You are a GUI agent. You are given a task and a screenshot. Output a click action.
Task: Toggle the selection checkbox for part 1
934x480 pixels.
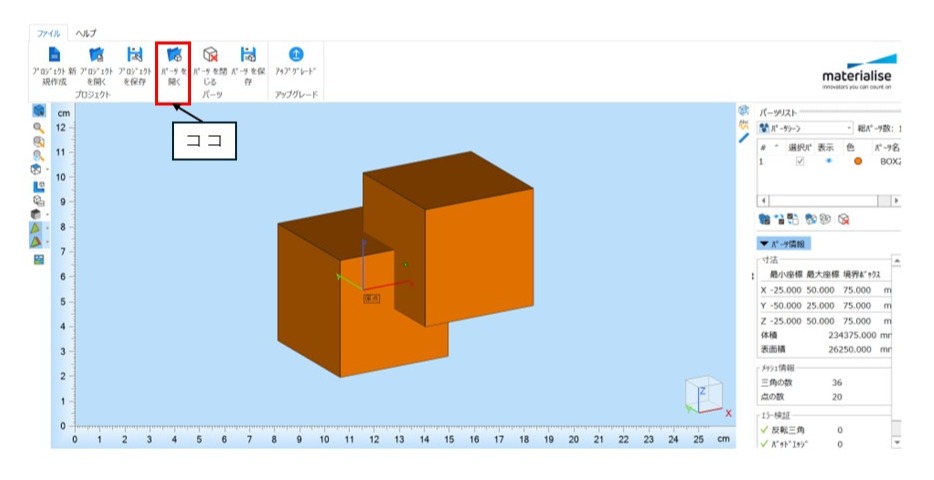click(x=798, y=161)
